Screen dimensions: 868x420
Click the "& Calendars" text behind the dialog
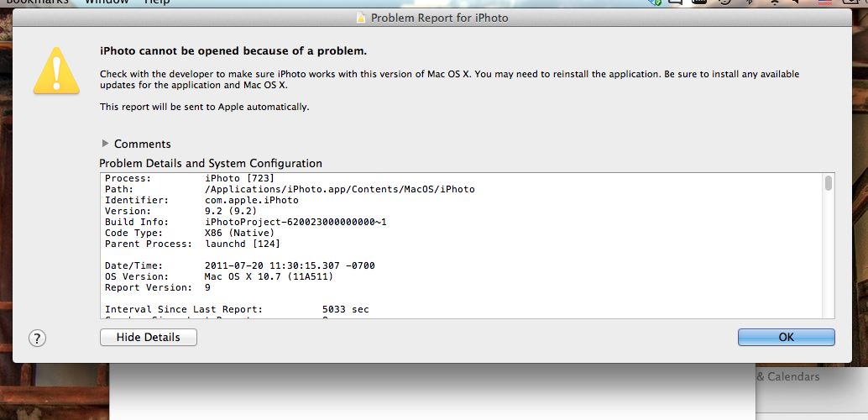coord(787,377)
